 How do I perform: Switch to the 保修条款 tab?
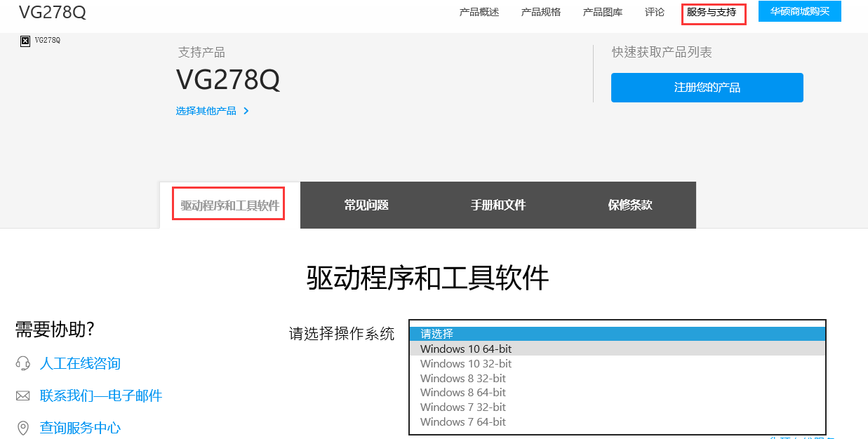[630, 205]
